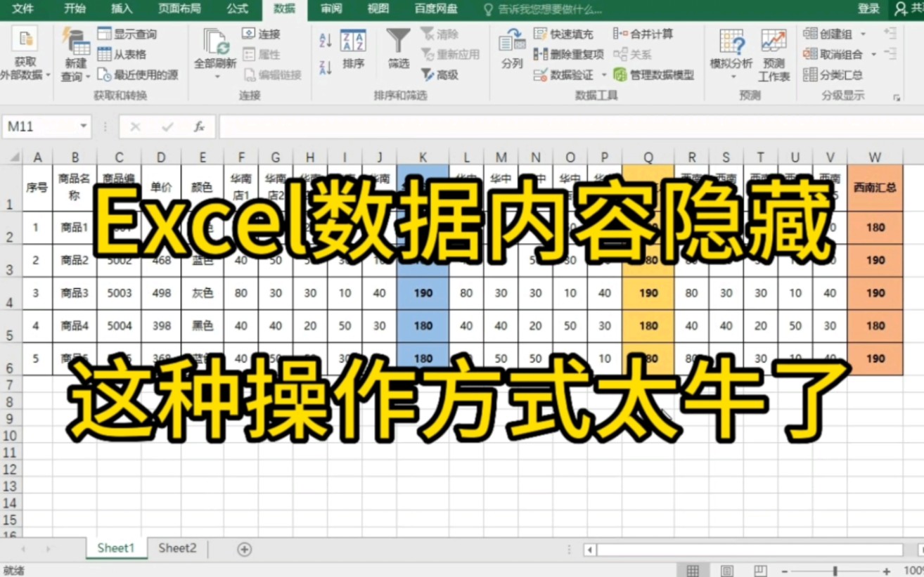Open the 分列 (Text to Columns) tool
The height and width of the screenshot is (577, 924).
(x=511, y=46)
